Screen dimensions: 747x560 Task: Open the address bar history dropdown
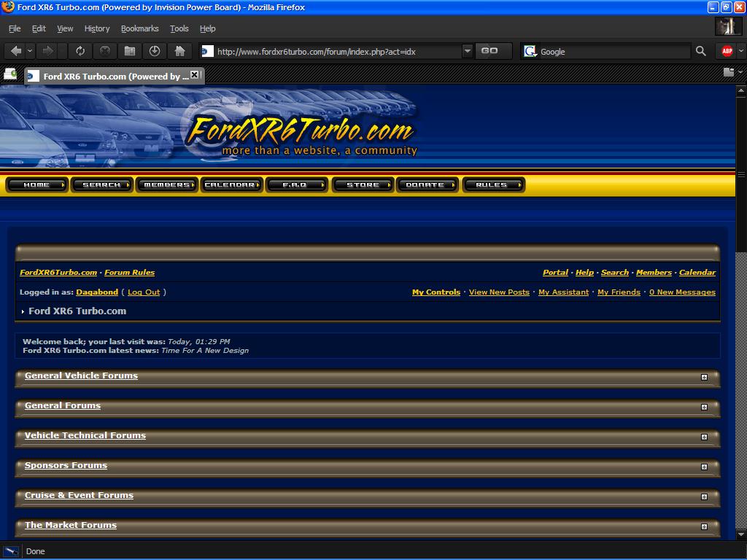coord(468,51)
